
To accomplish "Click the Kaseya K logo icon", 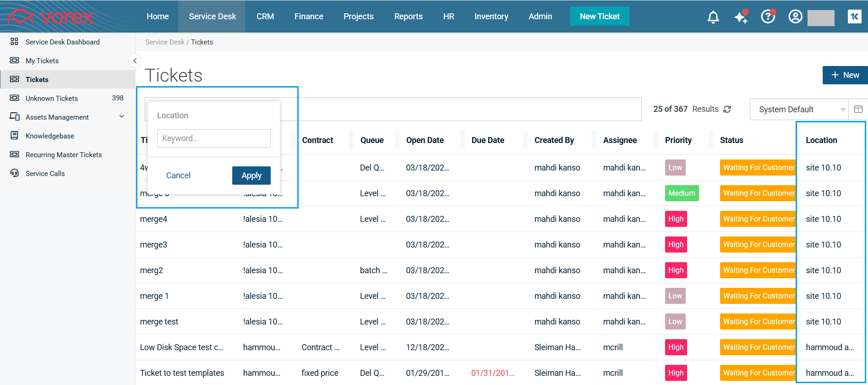I will point(854,17).
